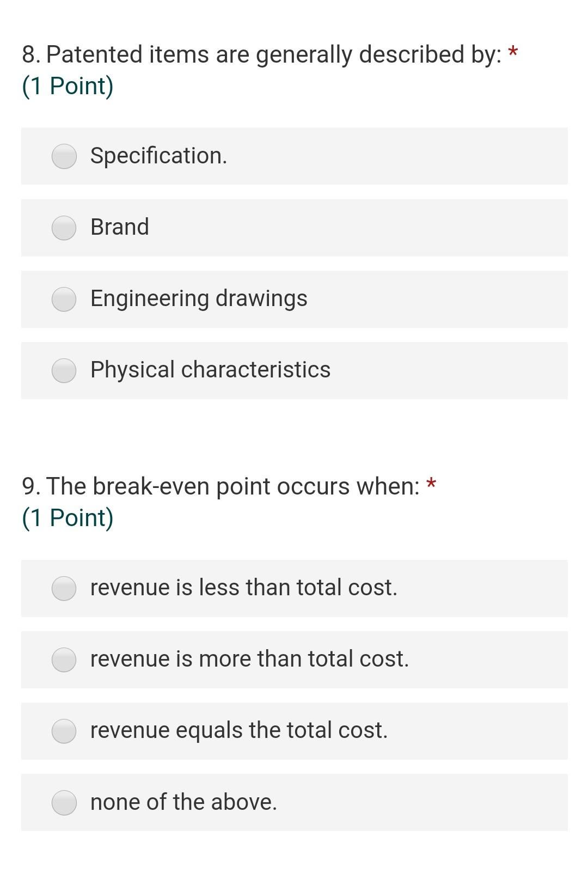The image size is (588, 885).
Task: Click question 9 title text
Action: pos(226,486)
